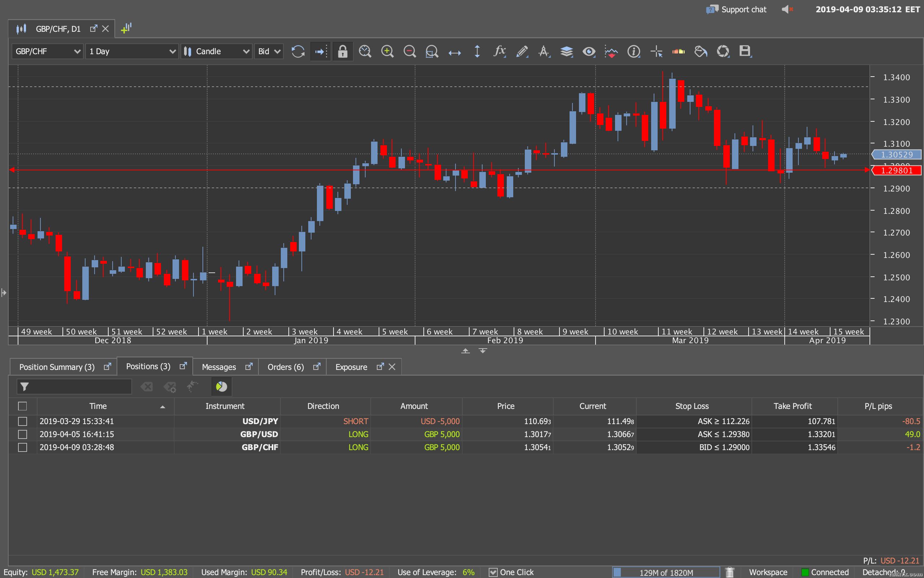Click the bottom panel up arrow
This screenshot has height=578, width=924.
(466, 351)
